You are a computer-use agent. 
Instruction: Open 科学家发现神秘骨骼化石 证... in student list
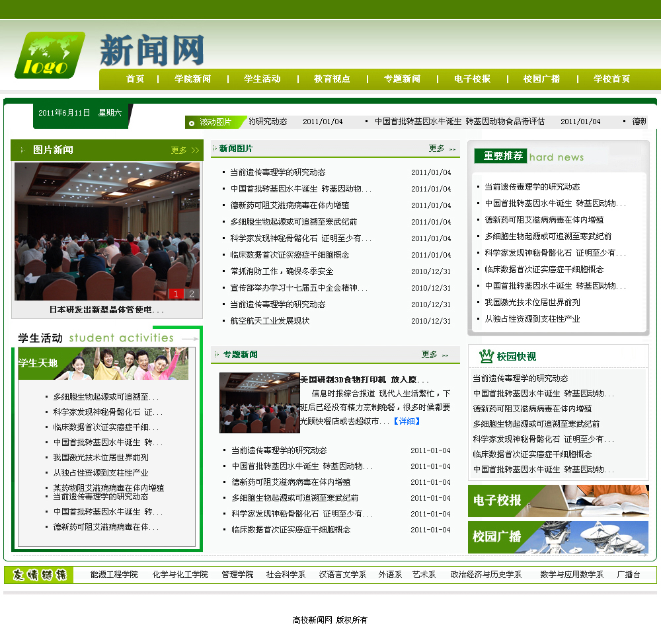point(108,412)
